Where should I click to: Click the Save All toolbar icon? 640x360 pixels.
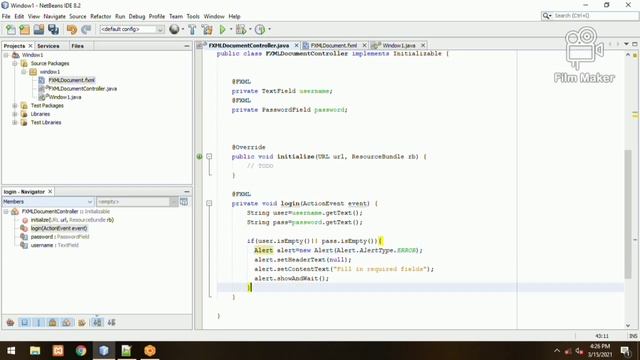tap(53, 29)
